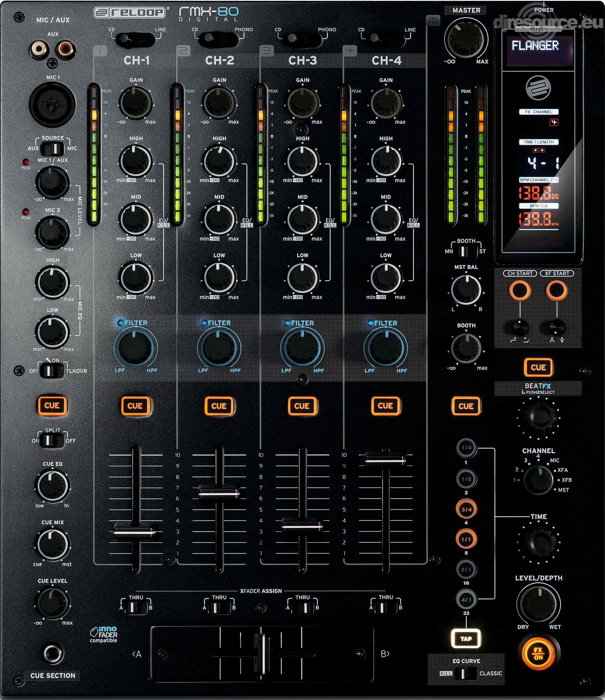Image resolution: width=605 pixels, height=700 pixels.
Task: Select the 1/1 beat button
Action: 466,539
